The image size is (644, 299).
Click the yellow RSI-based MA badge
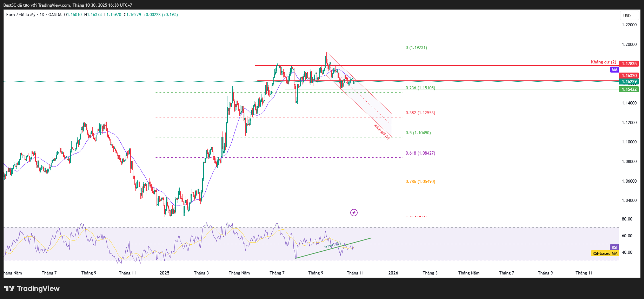coord(604,253)
